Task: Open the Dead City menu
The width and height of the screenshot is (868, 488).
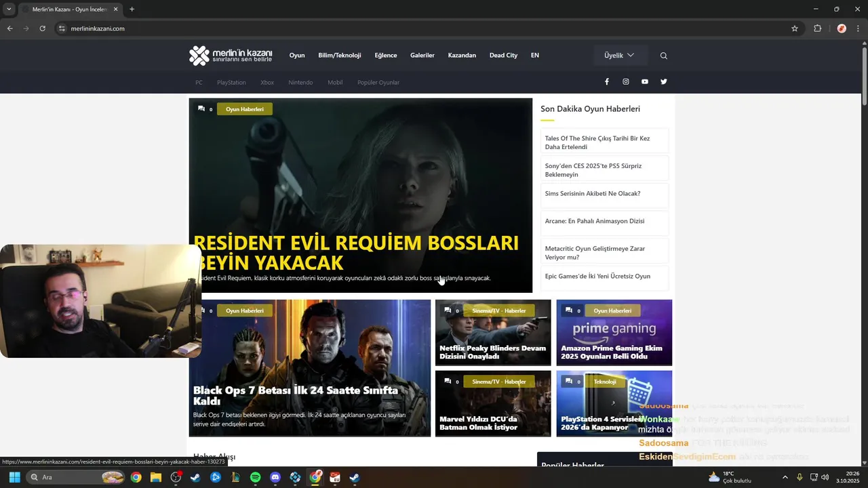Action: click(503, 56)
